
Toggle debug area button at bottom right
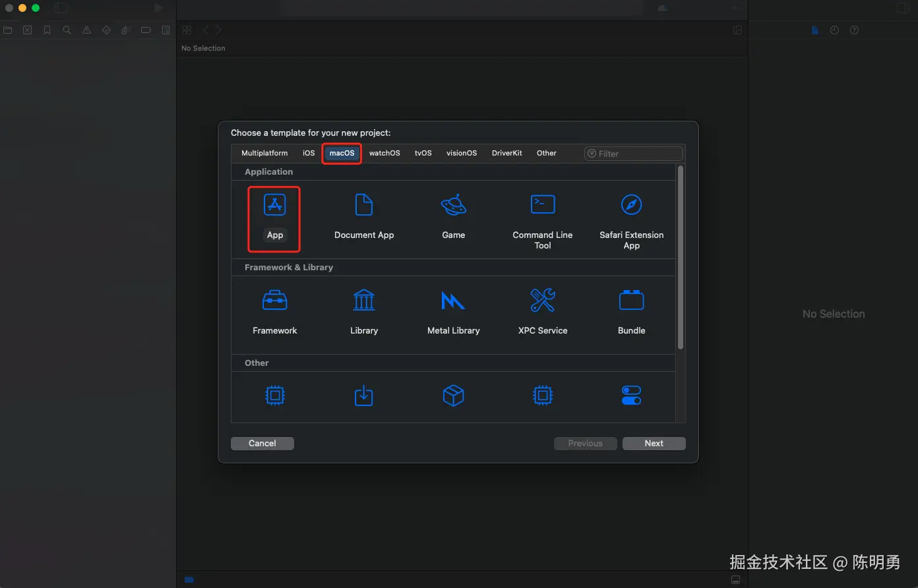tap(735, 580)
